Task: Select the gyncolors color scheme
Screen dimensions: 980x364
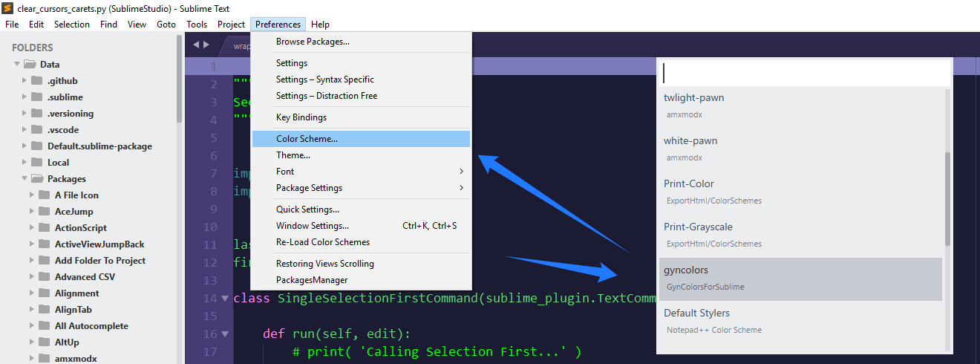Action: click(x=800, y=279)
